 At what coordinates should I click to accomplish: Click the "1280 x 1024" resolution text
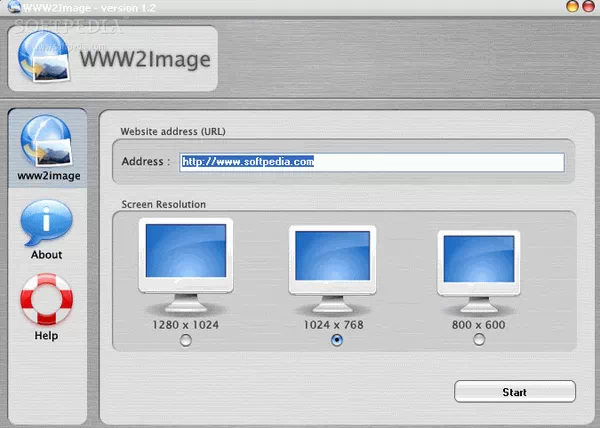(185, 325)
